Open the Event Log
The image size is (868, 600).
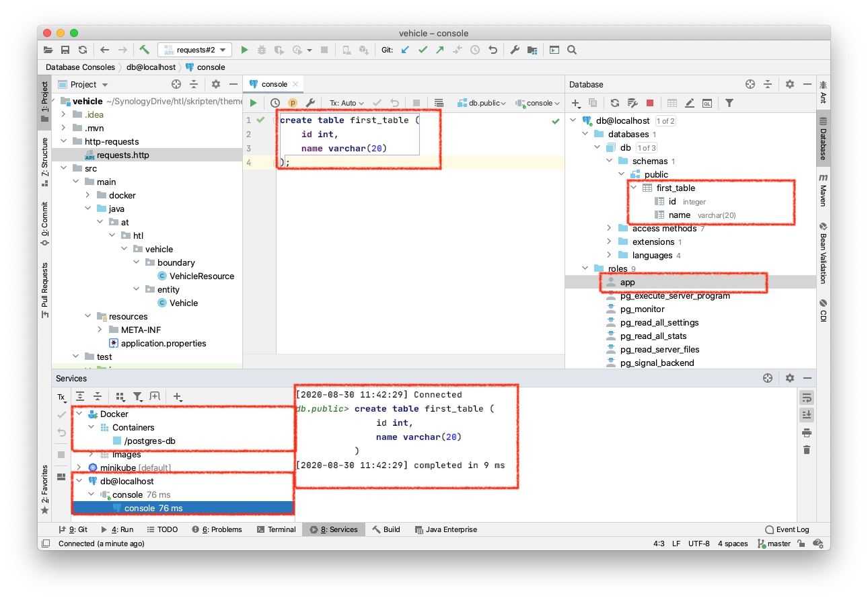coord(787,529)
